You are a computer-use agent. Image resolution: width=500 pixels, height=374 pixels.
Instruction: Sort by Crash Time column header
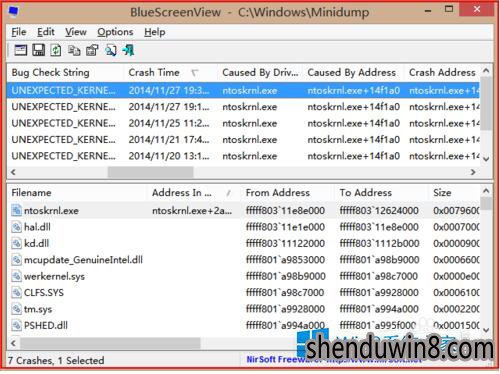[x=171, y=72]
